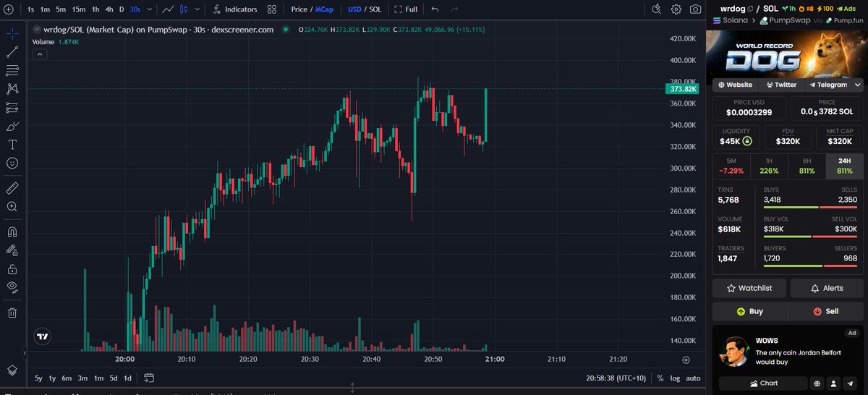
Task: Open quick search lightning magnifier icon
Action: 657,9
